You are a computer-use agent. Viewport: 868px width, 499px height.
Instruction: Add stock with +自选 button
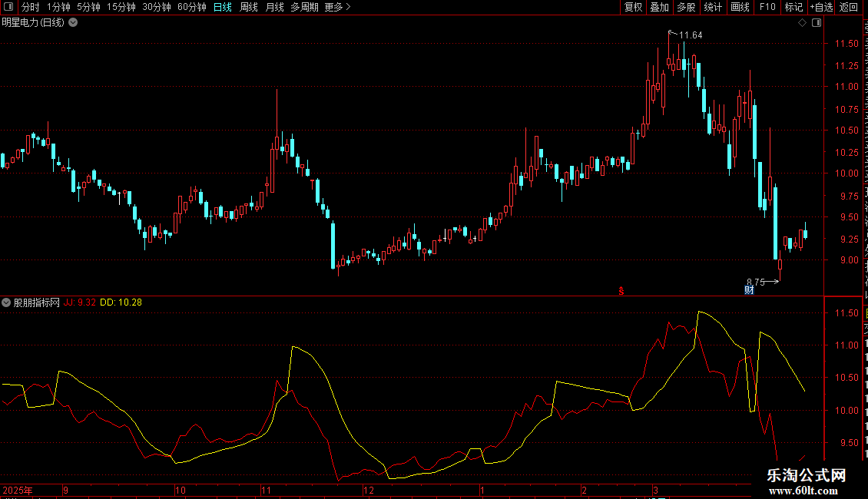click(821, 7)
